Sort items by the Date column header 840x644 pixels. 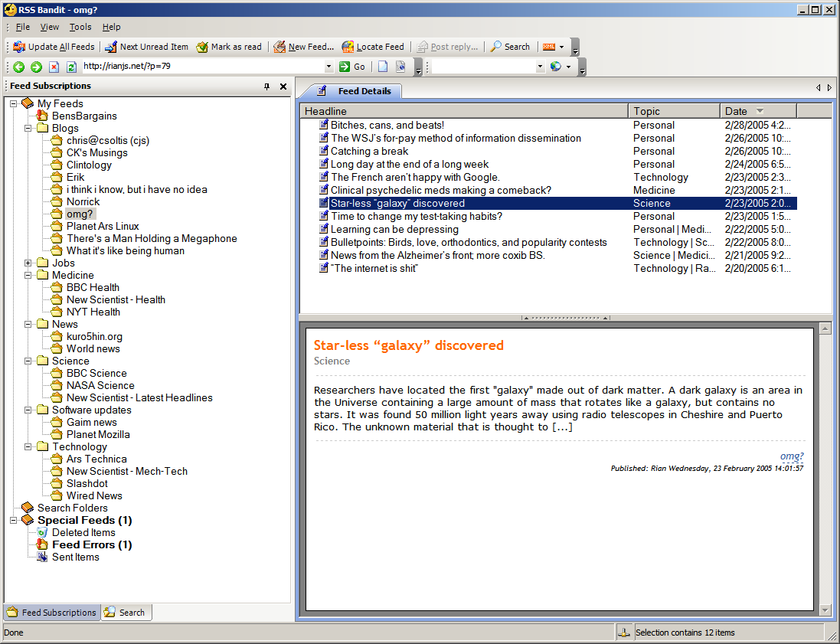(x=759, y=111)
